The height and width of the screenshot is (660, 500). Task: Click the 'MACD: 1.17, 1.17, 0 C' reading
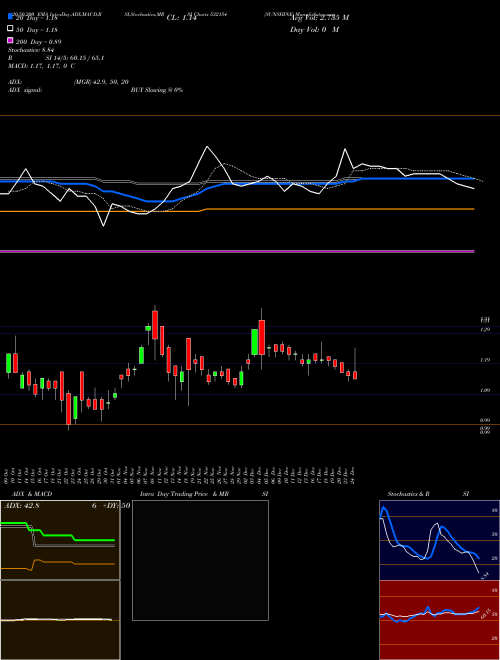pyautogui.click(x=41, y=66)
